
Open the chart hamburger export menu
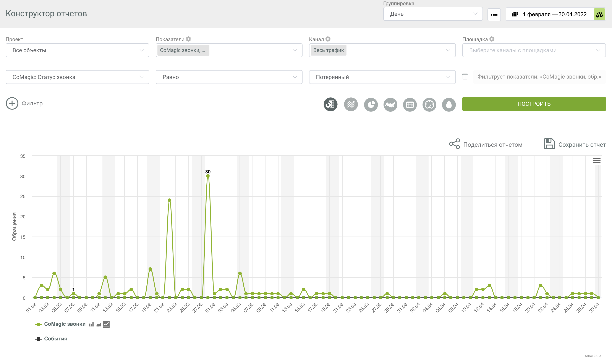click(x=597, y=161)
